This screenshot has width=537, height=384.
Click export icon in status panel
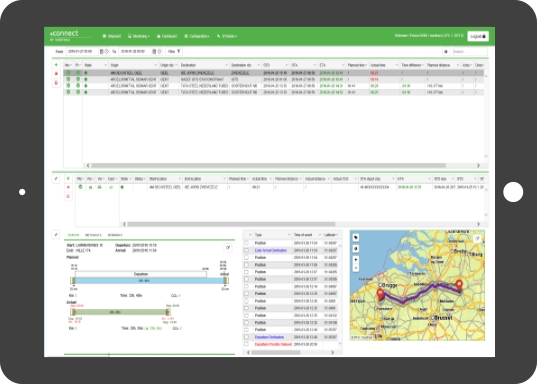click(228, 248)
